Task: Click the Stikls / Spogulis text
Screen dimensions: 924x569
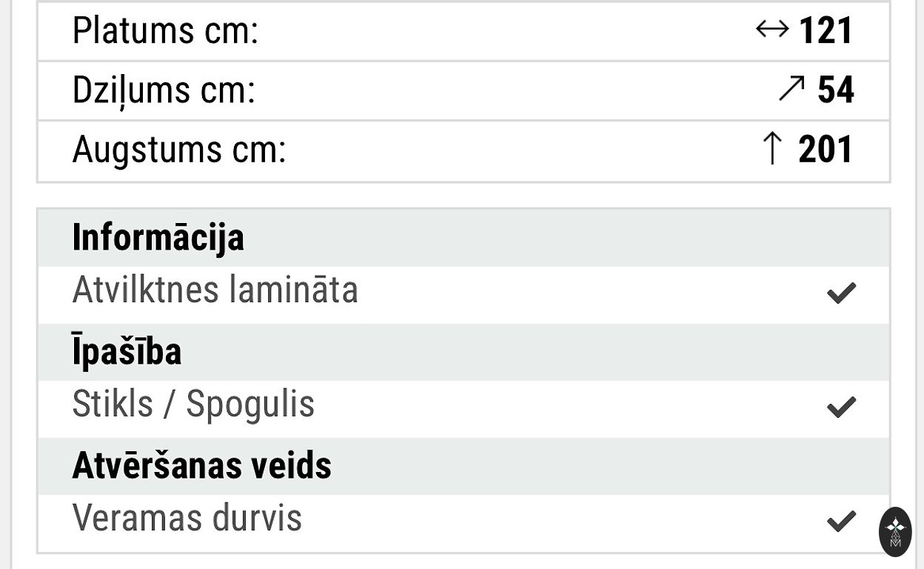Action: (193, 405)
